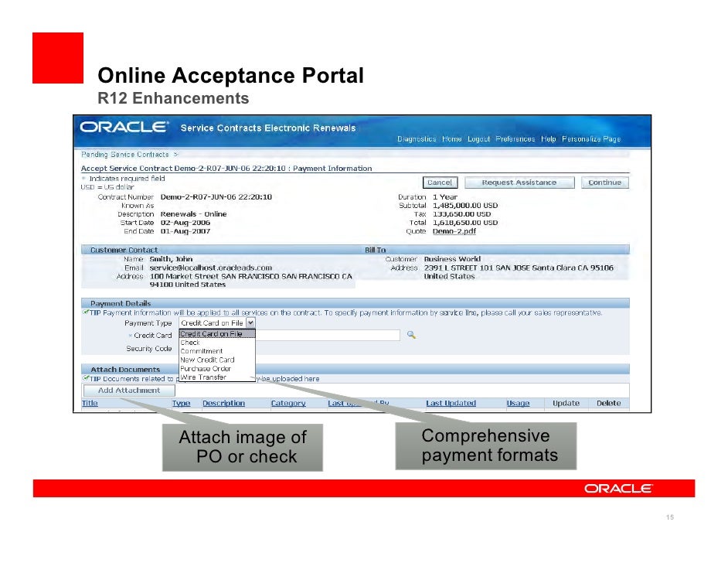
Task: Click the Request Assistance button
Action: point(519,183)
